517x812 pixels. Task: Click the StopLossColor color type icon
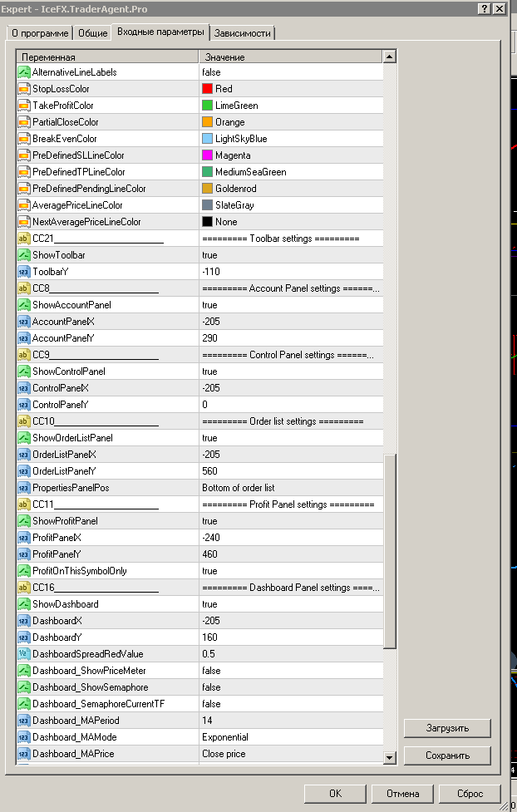(24, 89)
